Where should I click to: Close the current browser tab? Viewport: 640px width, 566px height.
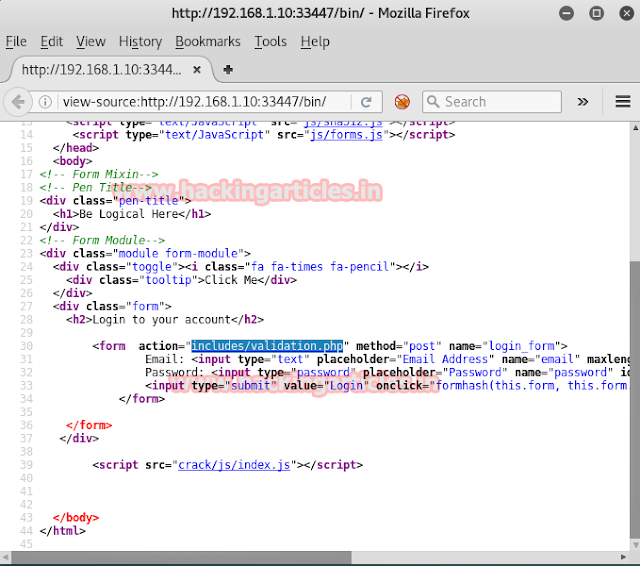197,70
